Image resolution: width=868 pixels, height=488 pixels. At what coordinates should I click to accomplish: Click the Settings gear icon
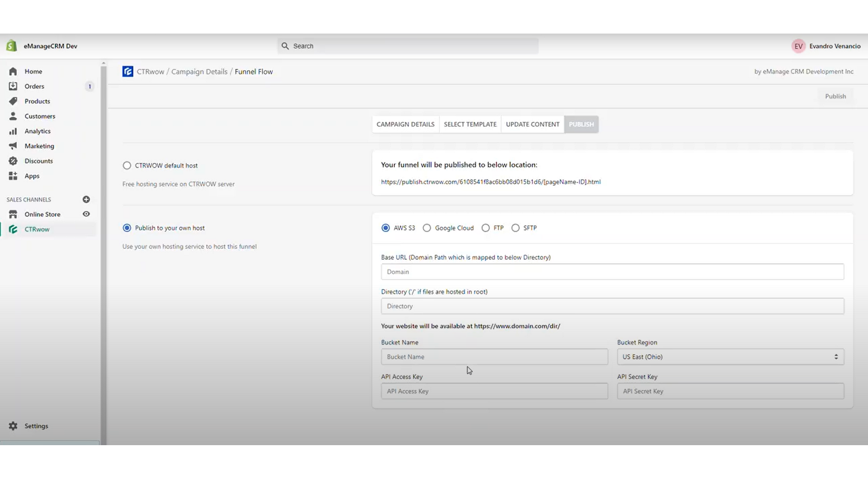point(13,426)
